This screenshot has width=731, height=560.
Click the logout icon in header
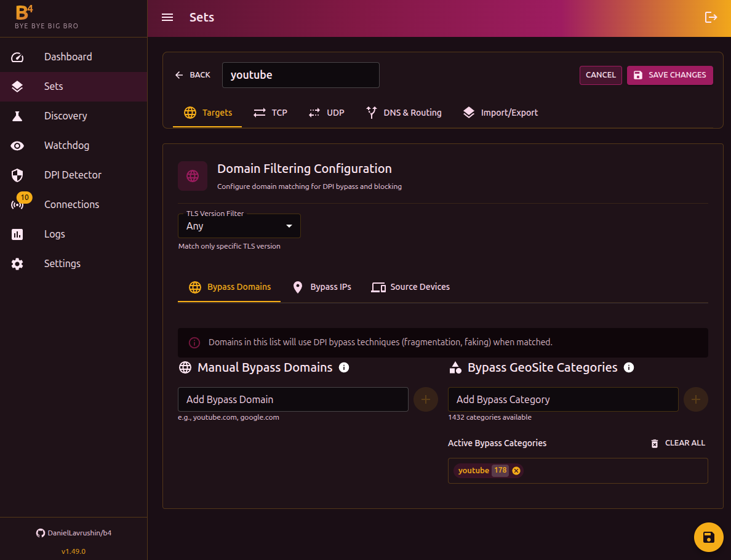[x=711, y=17]
